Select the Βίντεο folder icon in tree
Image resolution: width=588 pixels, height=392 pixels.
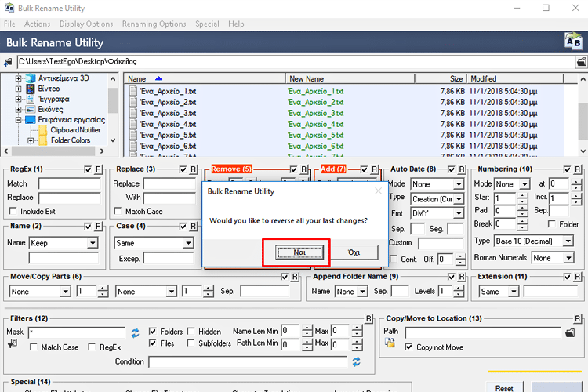click(x=31, y=89)
